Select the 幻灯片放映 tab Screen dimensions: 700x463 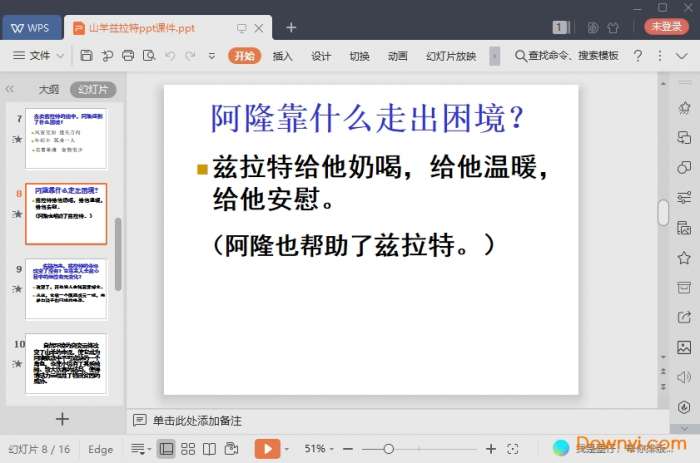[x=451, y=56]
